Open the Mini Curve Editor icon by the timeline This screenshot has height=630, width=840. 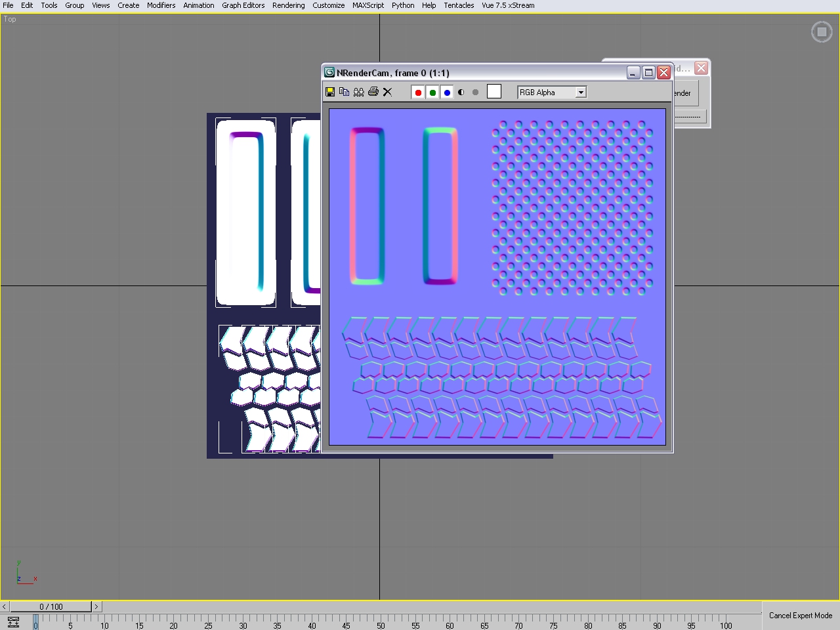13,622
